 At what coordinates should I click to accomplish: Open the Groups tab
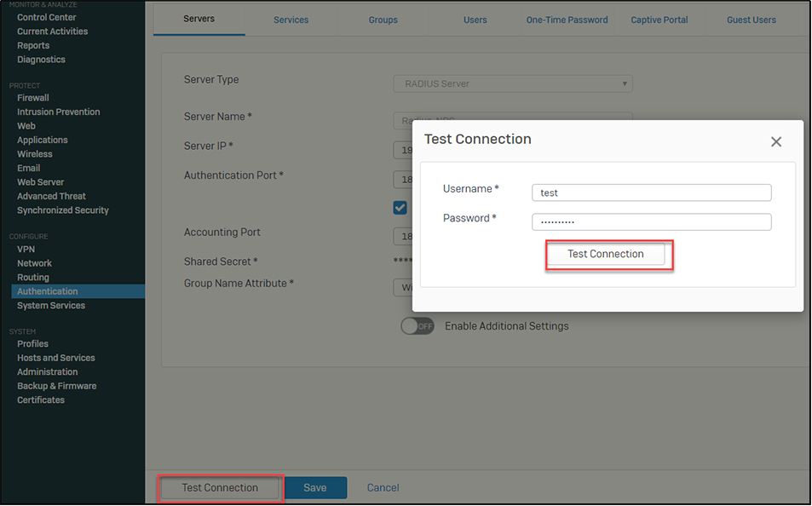pos(383,20)
